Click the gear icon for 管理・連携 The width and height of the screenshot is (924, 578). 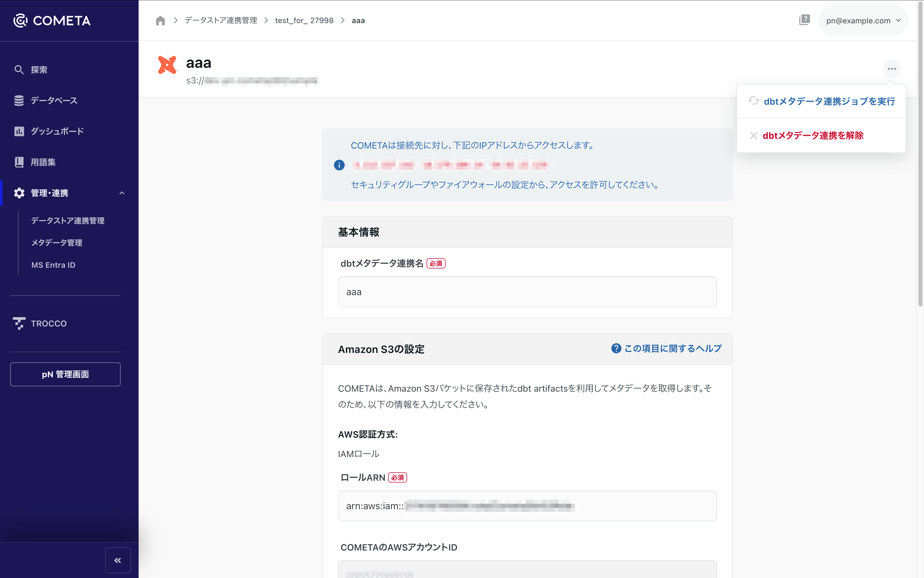coord(19,193)
